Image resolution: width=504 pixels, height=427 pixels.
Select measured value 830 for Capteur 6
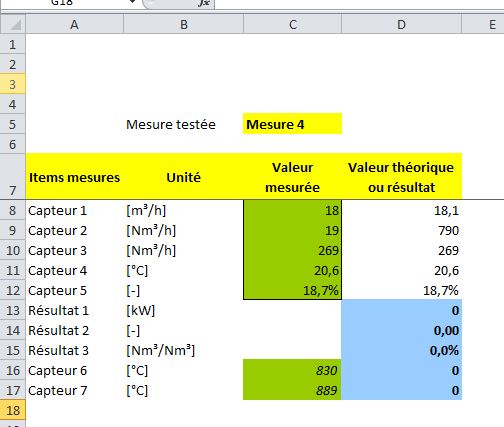[292, 370]
